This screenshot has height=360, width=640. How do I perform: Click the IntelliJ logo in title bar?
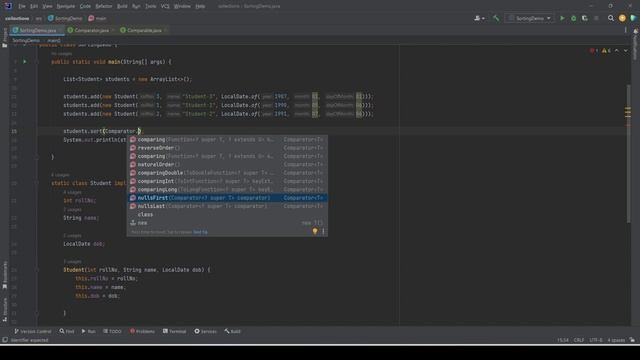point(8,6)
